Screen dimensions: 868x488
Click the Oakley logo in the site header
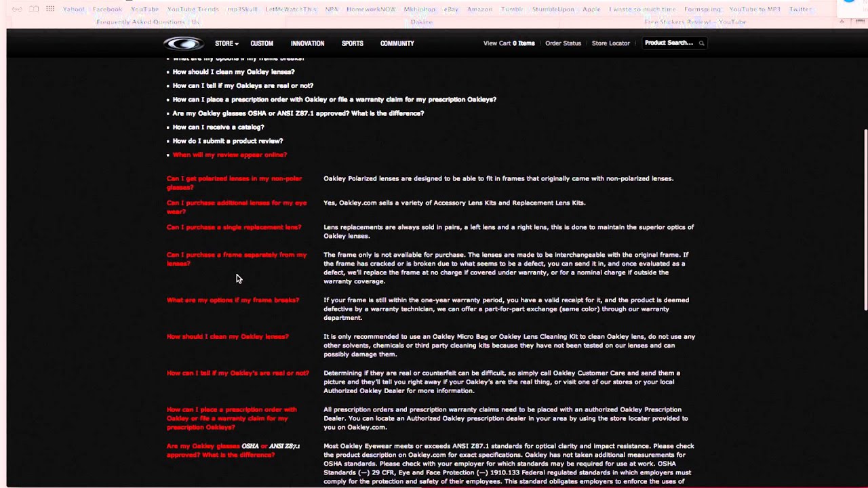tap(183, 43)
